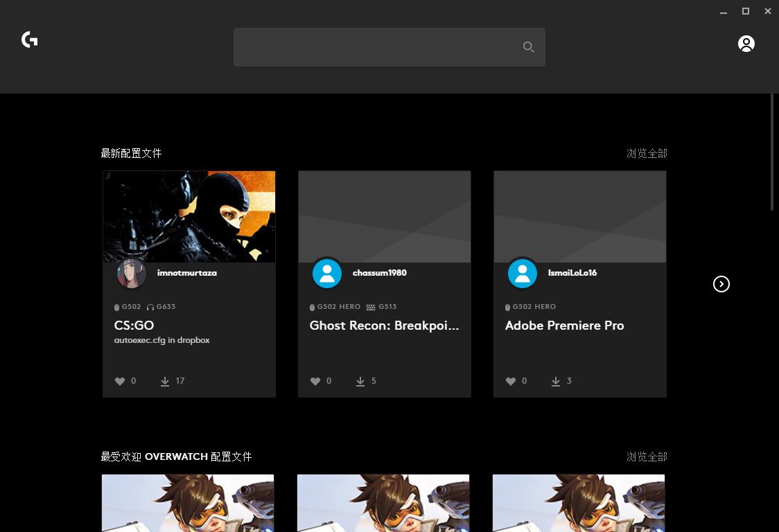Image resolution: width=779 pixels, height=532 pixels.
Task: Like the Ghost Recon: Breakpoint profile
Action: point(315,382)
